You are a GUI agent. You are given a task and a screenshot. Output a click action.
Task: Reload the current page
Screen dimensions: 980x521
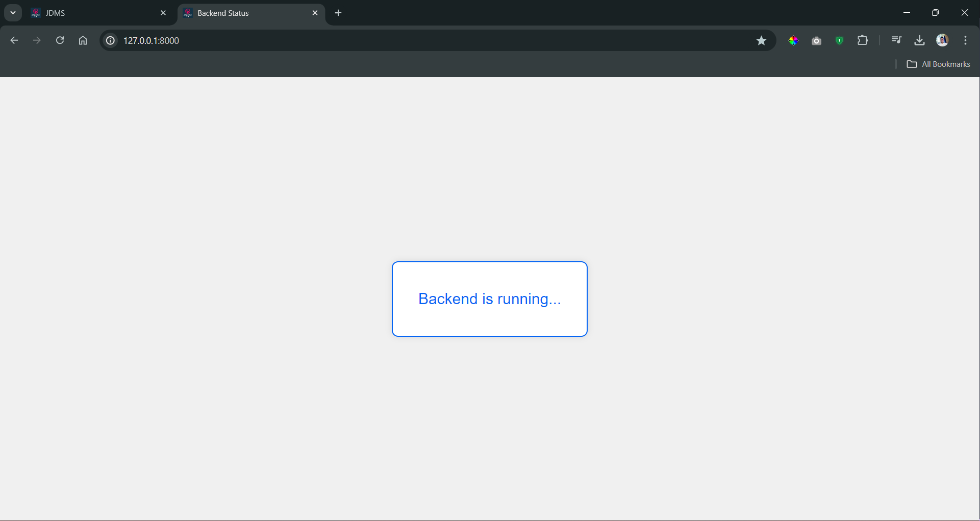point(60,40)
